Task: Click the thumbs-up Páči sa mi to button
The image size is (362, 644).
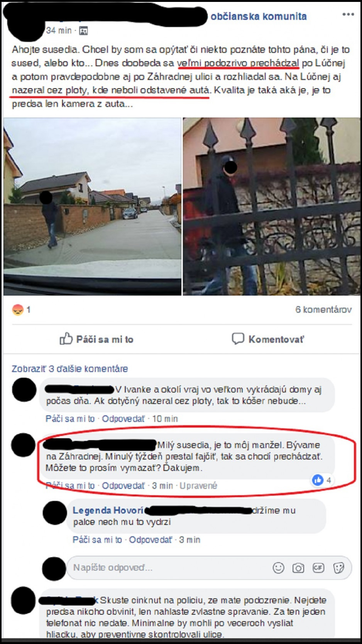Action: [x=96, y=339]
